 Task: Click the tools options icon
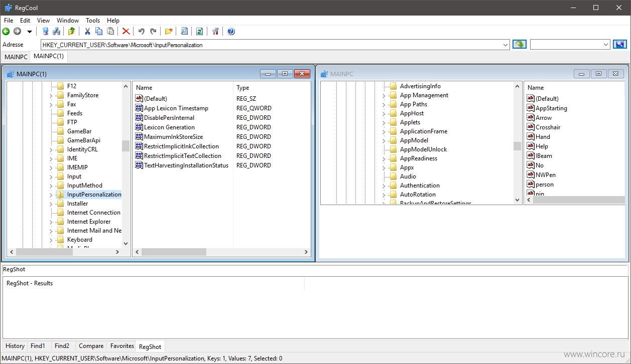click(x=215, y=32)
